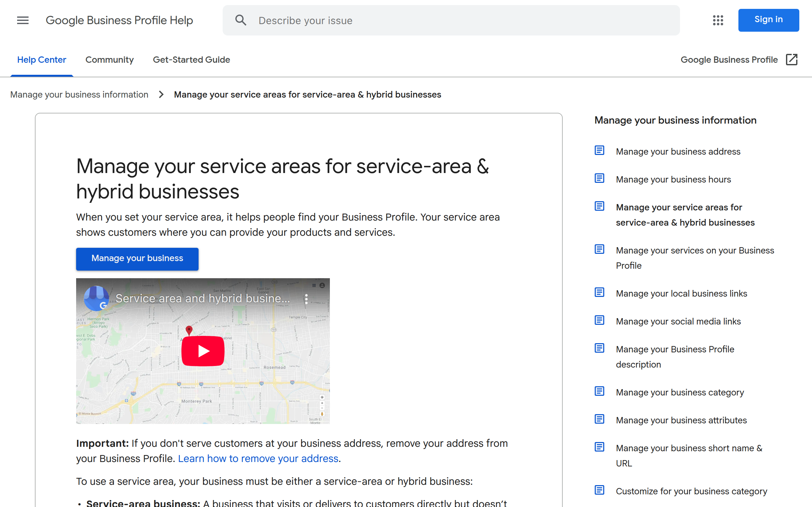Open the Google apps launcher grid
812x507 pixels.
[718, 20]
